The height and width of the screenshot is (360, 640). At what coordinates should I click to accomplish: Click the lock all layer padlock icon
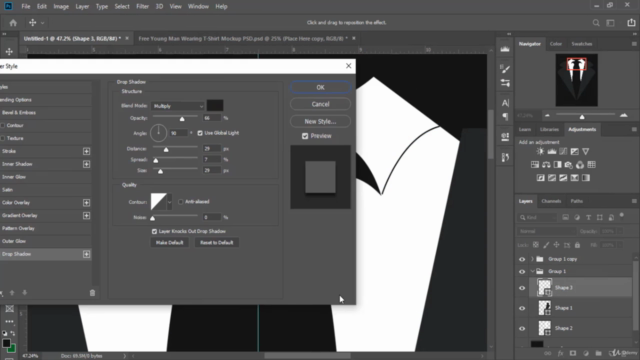pyautogui.click(x=577, y=245)
